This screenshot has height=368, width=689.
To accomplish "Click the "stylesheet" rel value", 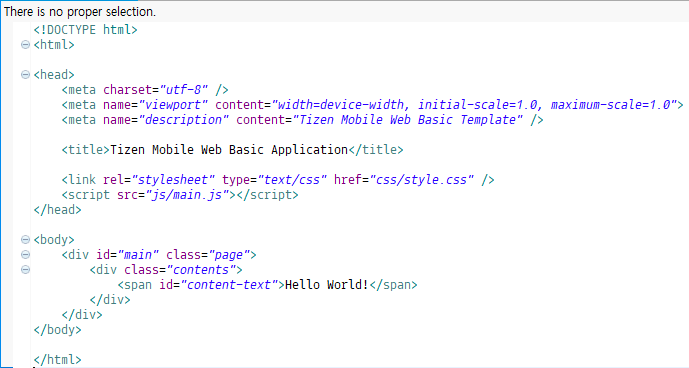I will [x=173, y=179].
